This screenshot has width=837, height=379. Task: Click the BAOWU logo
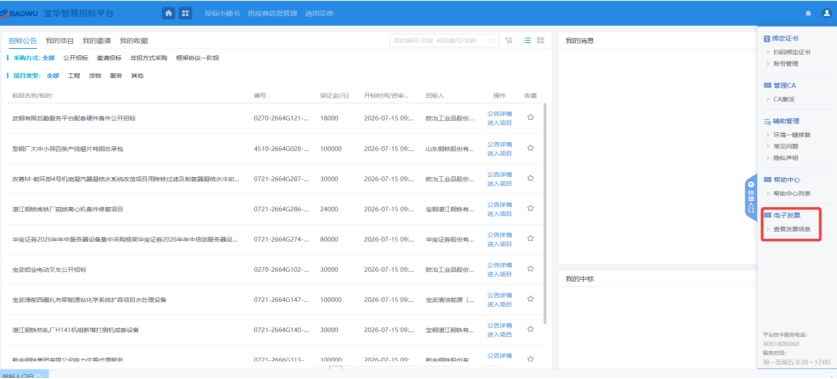point(19,13)
